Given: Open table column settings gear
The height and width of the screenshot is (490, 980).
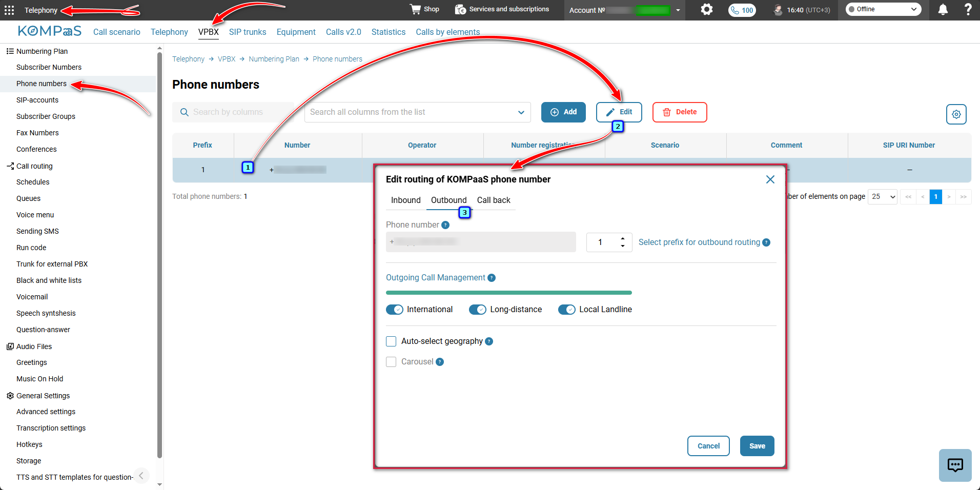Looking at the screenshot, I should coord(956,114).
